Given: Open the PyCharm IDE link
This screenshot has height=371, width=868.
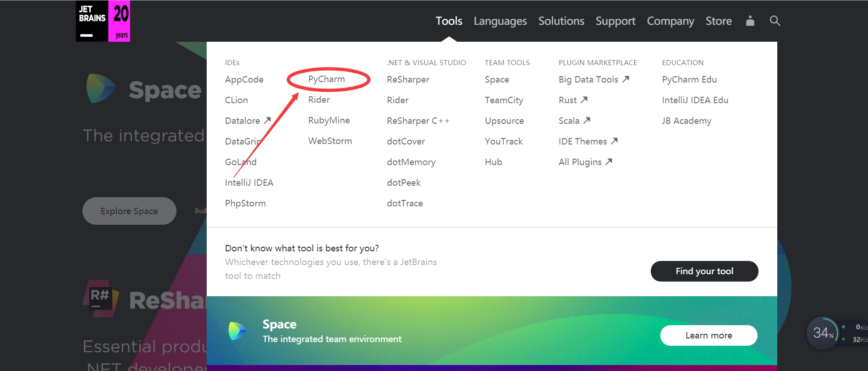Looking at the screenshot, I should coord(326,79).
